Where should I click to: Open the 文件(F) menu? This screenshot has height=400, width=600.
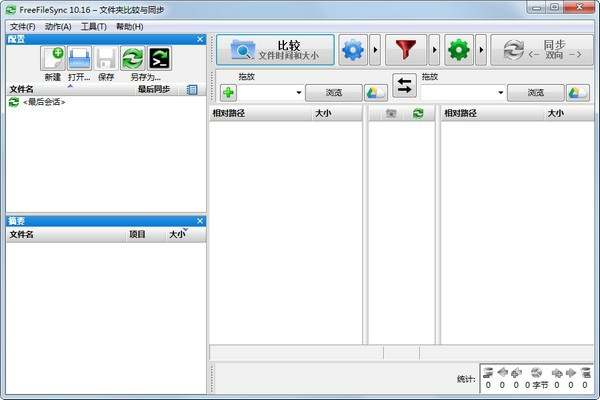coord(22,25)
